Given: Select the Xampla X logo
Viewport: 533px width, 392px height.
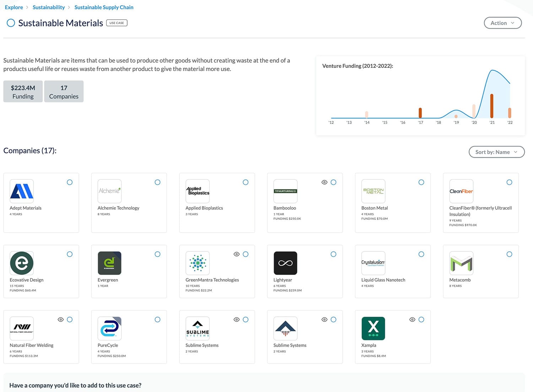Looking at the screenshot, I should click(x=373, y=328).
